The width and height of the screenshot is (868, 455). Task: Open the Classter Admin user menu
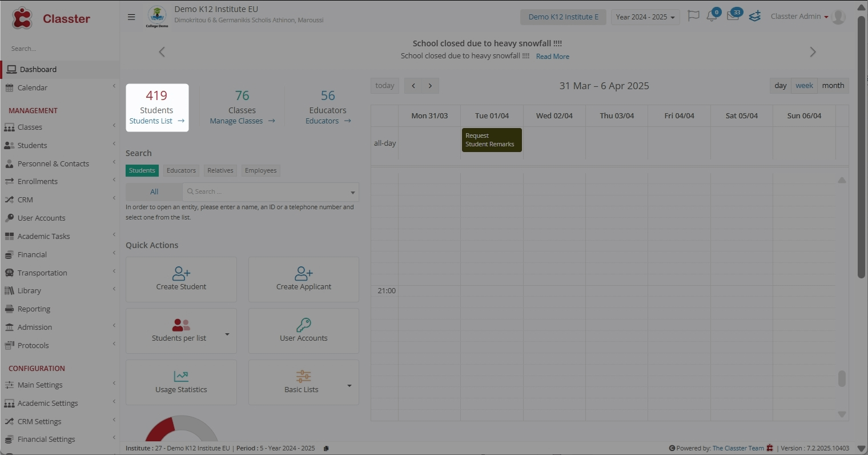point(799,17)
